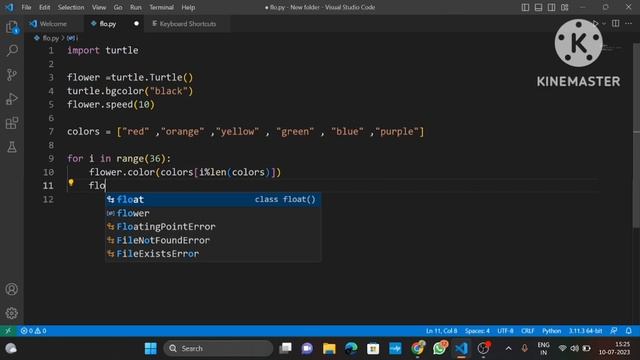The height and width of the screenshot is (360, 640).
Task: Open Customize Layout icon in title bar
Action: (564, 7)
